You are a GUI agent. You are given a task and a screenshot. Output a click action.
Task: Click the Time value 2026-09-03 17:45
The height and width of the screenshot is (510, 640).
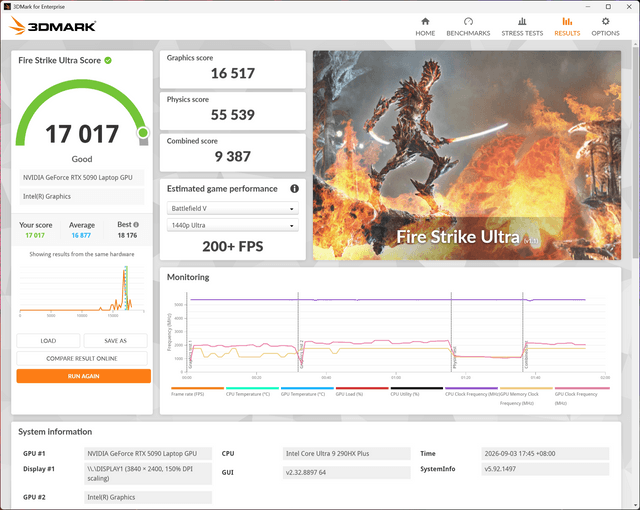(545, 454)
